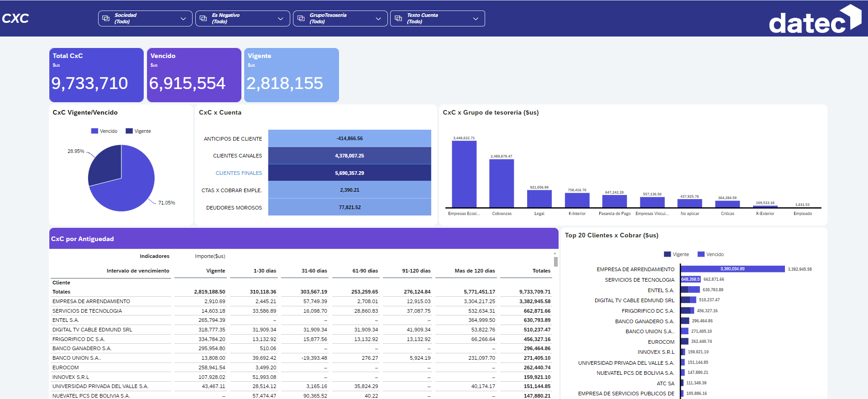868x399 pixels.
Task: Select the CTAS X COBRAR EMPLE. value cell
Action: [x=350, y=190]
